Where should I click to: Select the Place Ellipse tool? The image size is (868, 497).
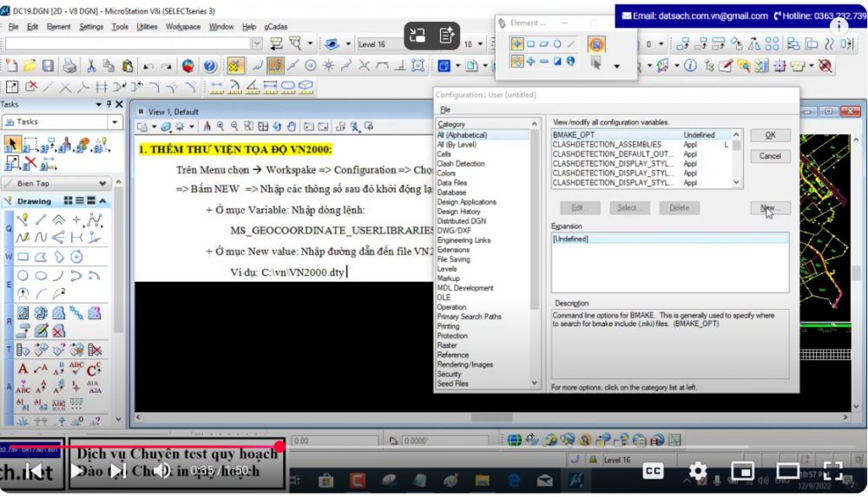coord(41,275)
